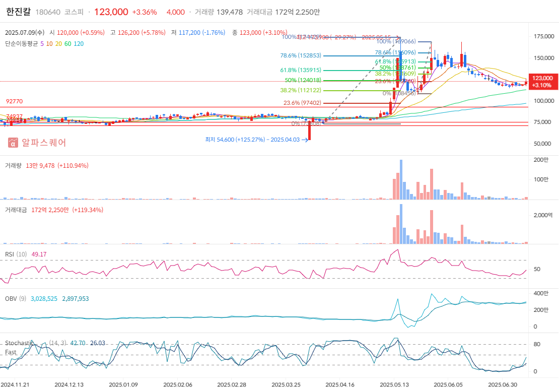Click the tallest blue volume bar
Viewport: 559px width, 392px height.
pyautogui.click(x=401, y=179)
